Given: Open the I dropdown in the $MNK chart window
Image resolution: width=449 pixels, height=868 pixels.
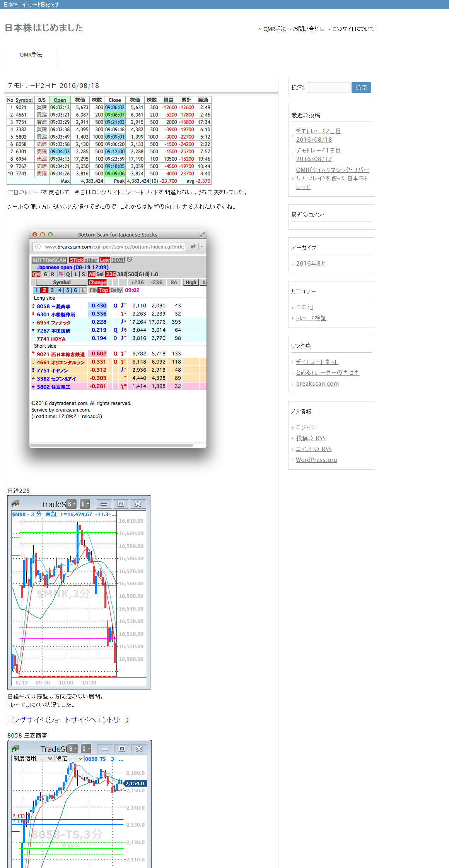Looking at the screenshot, I should tap(85, 504).
